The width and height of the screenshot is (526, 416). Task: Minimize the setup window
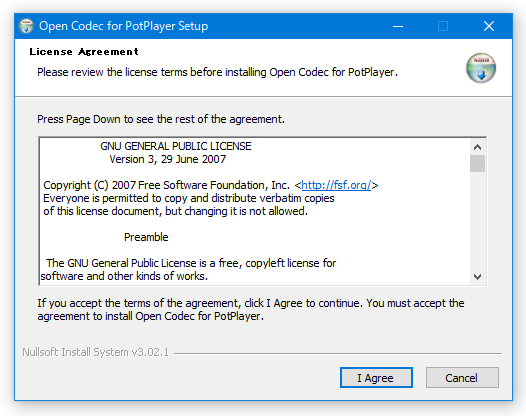click(398, 26)
